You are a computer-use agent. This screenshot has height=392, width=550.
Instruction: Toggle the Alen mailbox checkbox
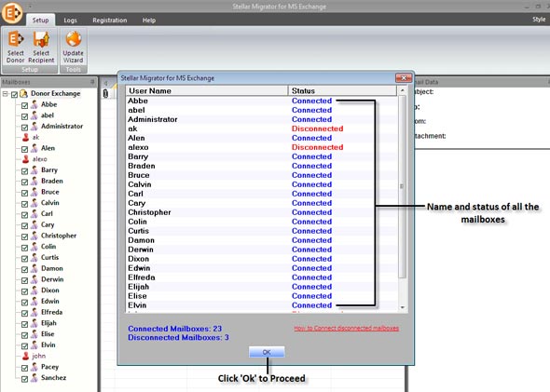point(24,149)
